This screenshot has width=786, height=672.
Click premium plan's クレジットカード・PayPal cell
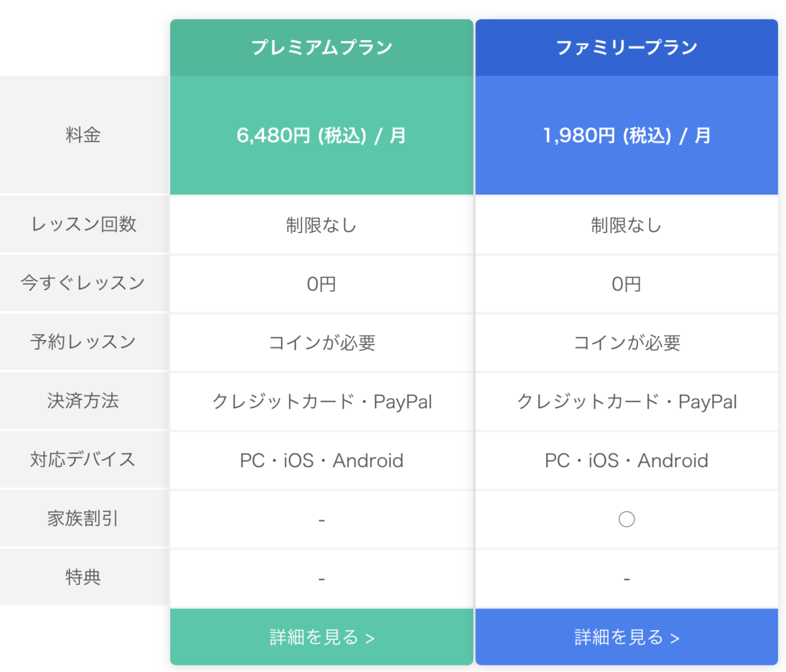pyautogui.click(x=322, y=401)
